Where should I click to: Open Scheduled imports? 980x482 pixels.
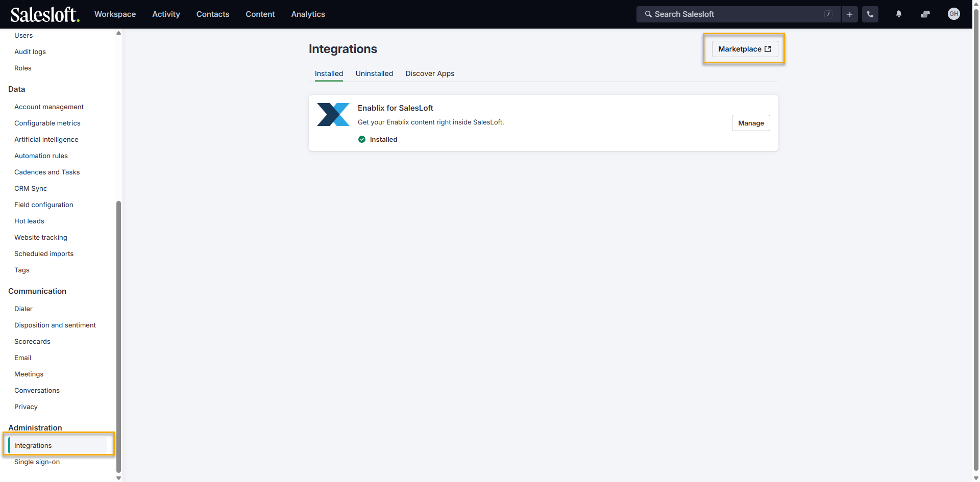44,253
